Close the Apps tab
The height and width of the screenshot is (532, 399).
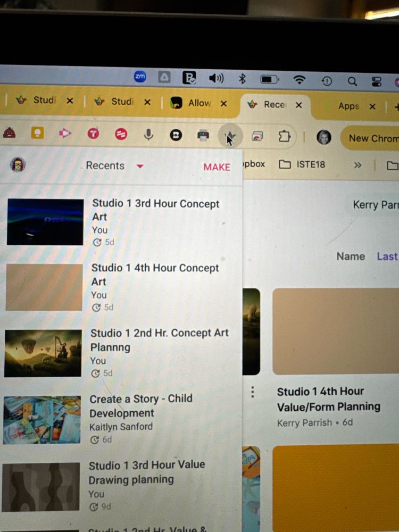pos(372,106)
